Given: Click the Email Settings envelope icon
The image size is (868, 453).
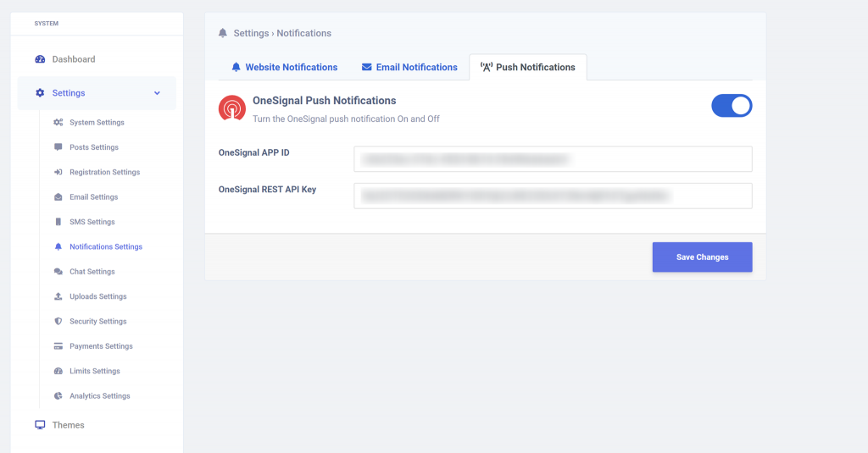Looking at the screenshot, I should (58, 197).
